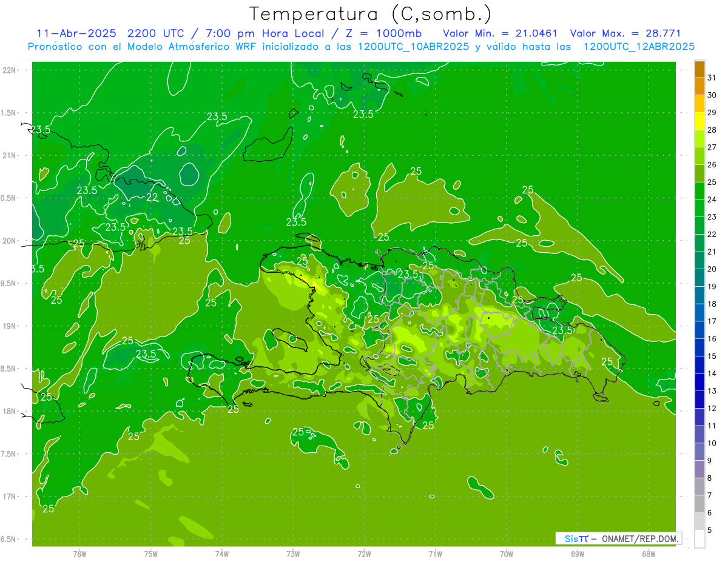
Task: Pick the purple swatch between 8 and 9
Action: coord(699,469)
